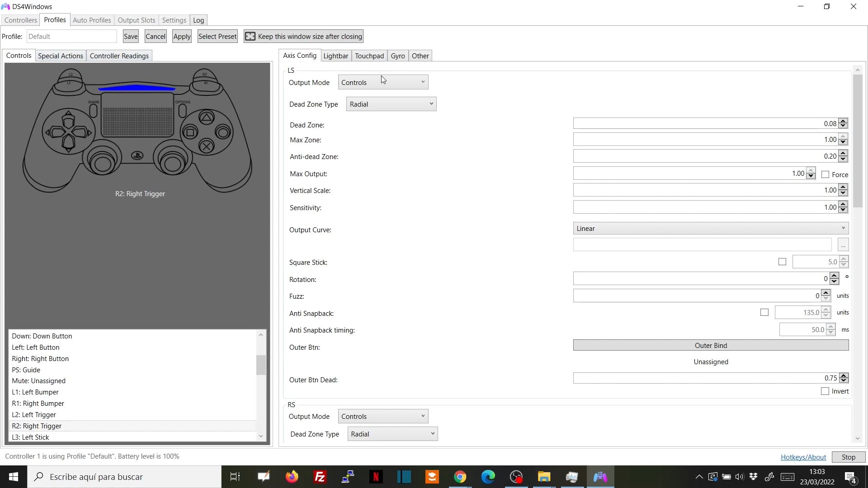Screen dimensions: 868x488
Task: Open Microsoft Edge from the taskbar
Action: point(488,477)
